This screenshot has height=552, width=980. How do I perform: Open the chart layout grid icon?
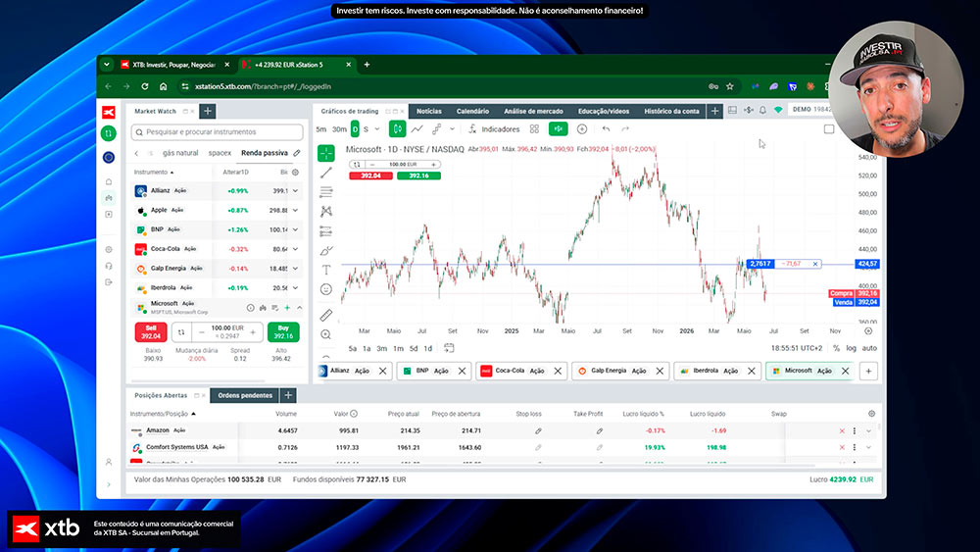click(x=534, y=128)
